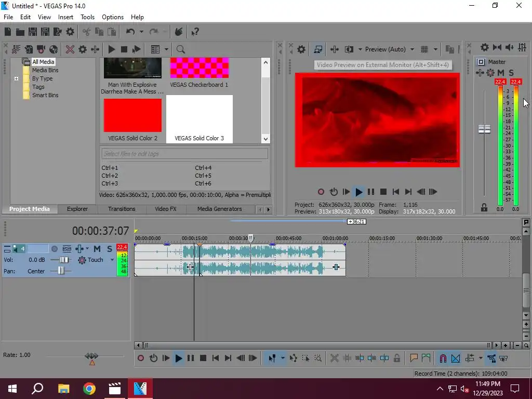The image size is (532, 399).
Task: Switch to the Explorer tab
Action: point(77,209)
